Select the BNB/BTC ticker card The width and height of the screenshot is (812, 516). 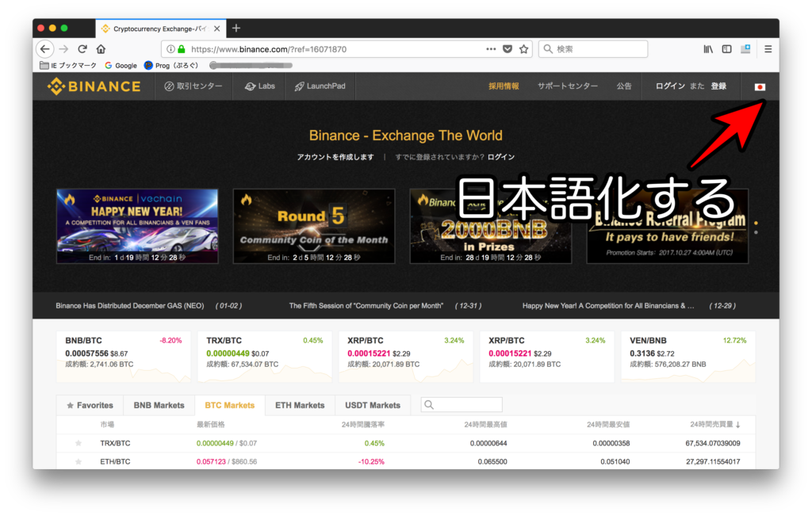coord(123,357)
